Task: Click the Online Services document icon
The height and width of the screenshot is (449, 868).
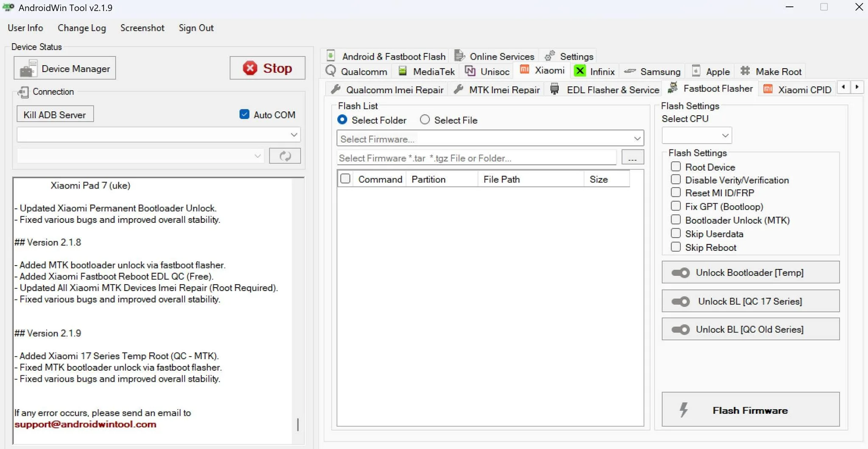Action: [x=459, y=56]
